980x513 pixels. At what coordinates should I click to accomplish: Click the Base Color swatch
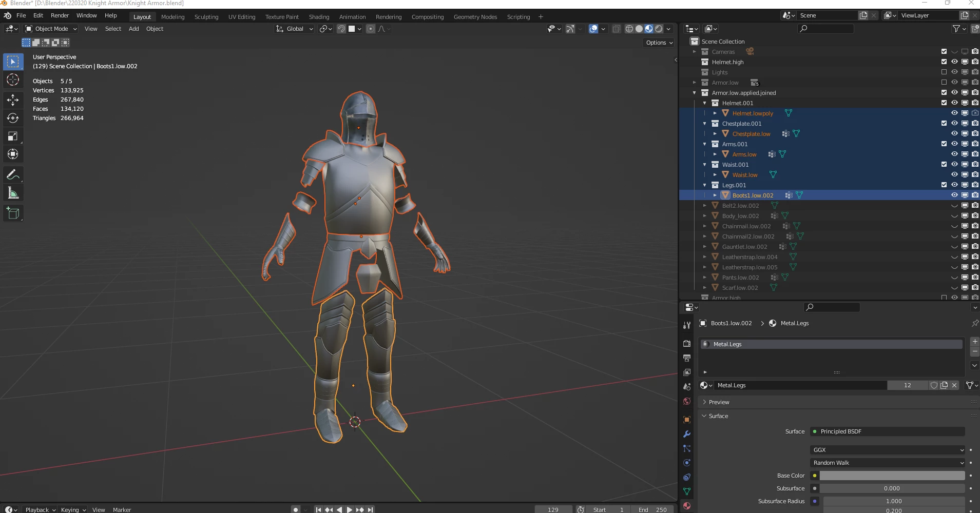pos(892,476)
